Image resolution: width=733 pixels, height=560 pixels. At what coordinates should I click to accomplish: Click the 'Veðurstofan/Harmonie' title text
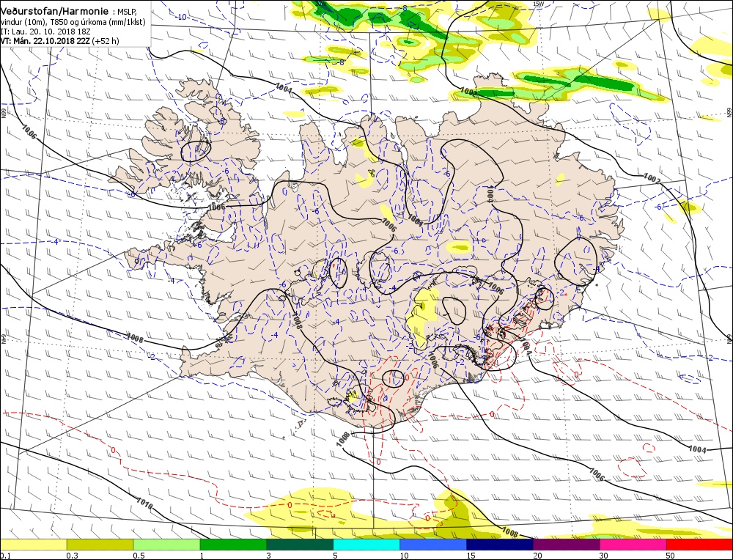(55, 10)
